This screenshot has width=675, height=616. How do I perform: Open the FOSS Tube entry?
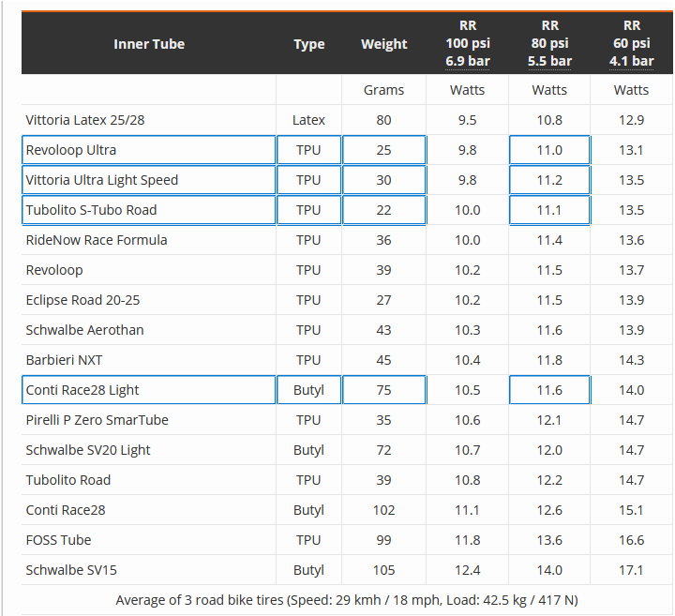(59, 540)
